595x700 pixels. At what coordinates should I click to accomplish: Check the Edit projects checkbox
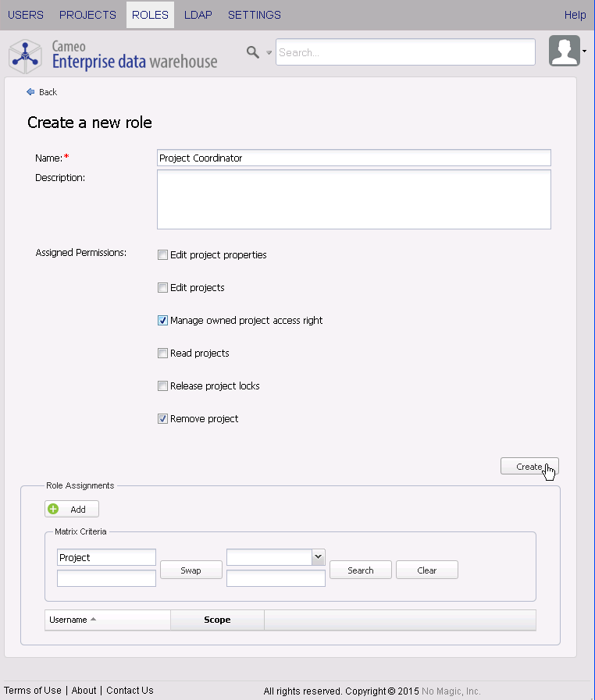pos(162,287)
